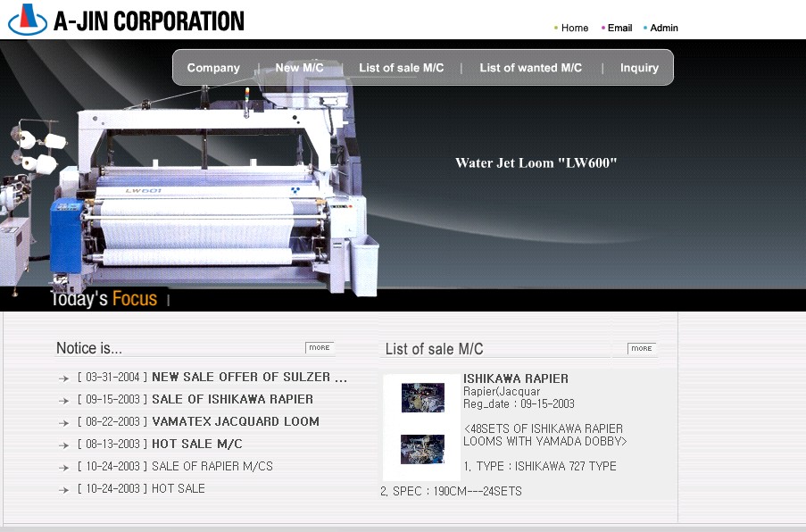
Task: Click MORE button beside List of sale M/C heading
Action: 642,348
